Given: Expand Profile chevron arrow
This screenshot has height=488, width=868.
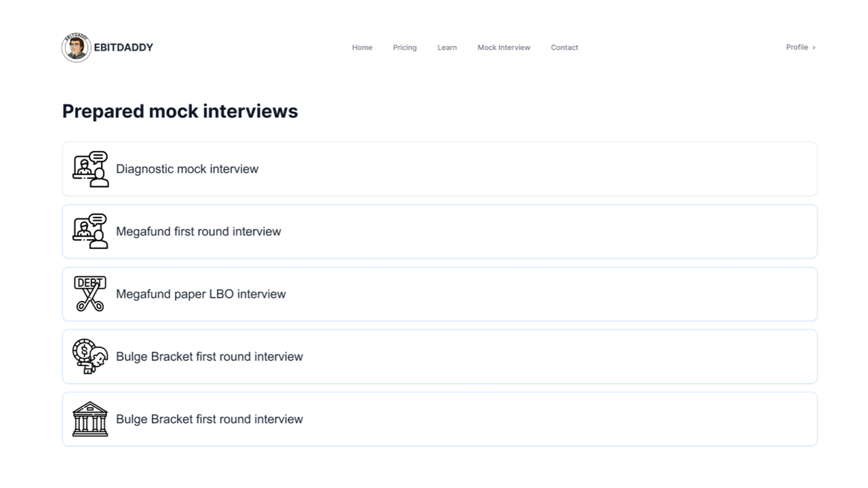Looking at the screenshot, I should point(814,47).
